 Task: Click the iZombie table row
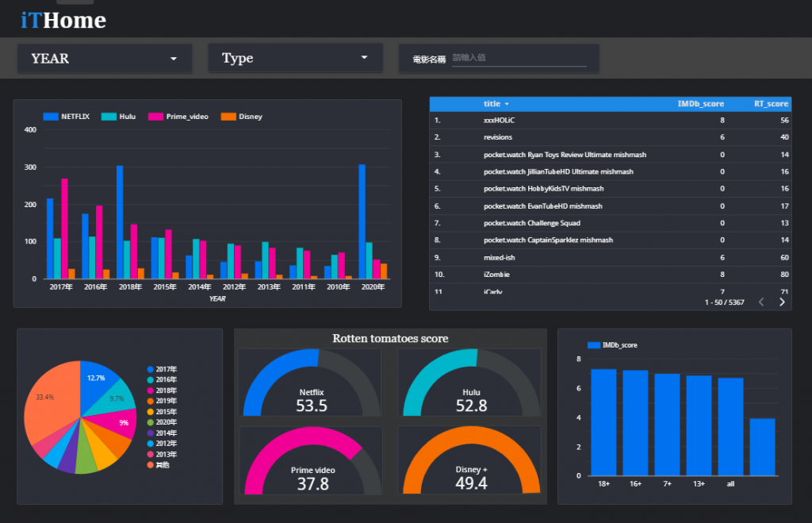(x=610, y=275)
